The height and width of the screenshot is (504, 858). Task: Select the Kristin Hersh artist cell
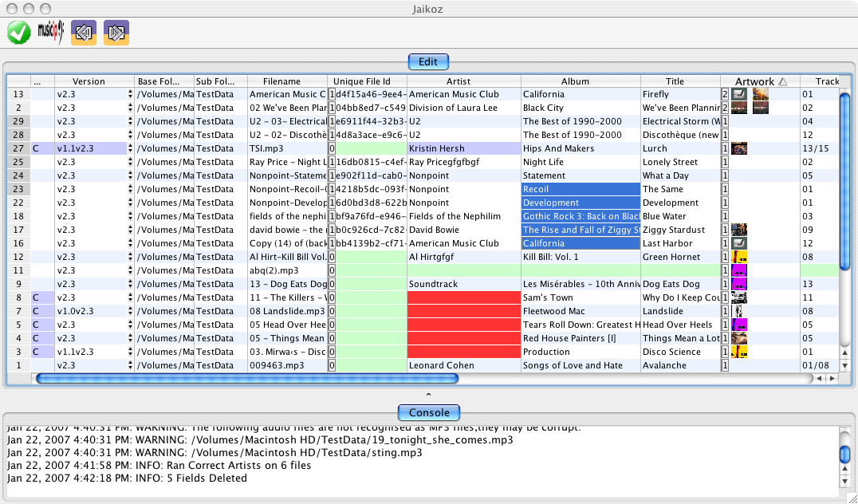tap(463, 148)
